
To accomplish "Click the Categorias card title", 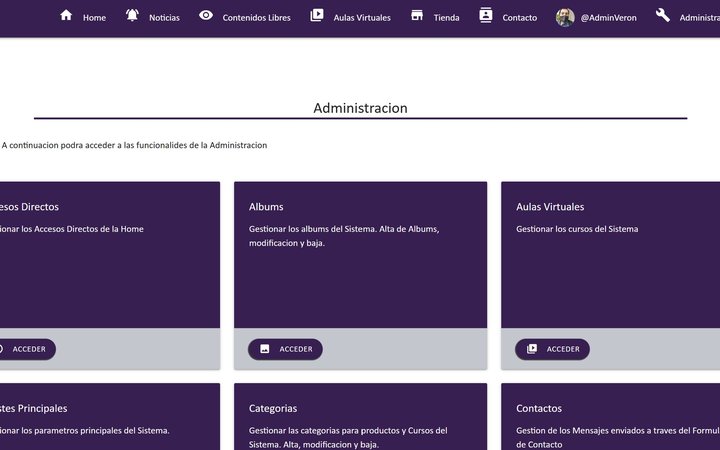I will pos(273,409).
